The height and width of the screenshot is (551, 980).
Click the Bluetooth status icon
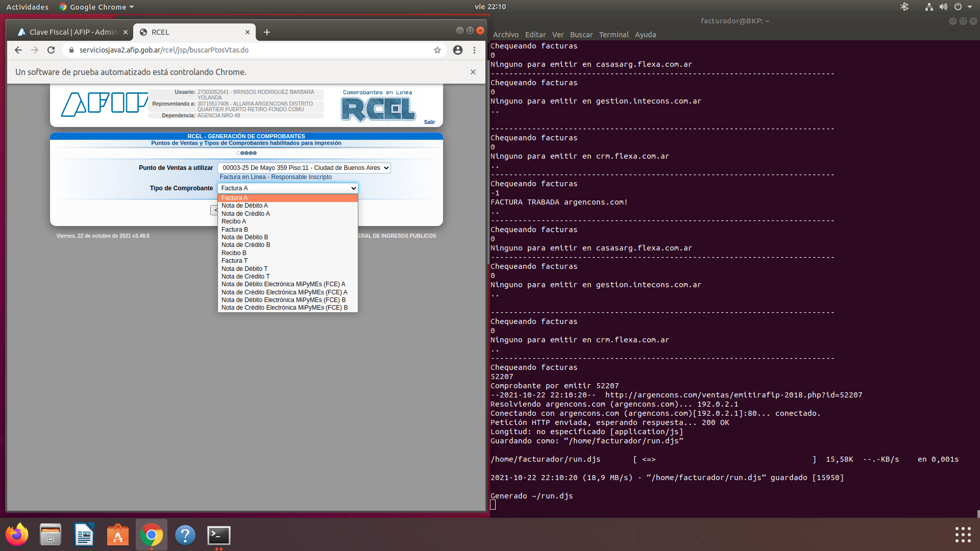click(904, 7)
